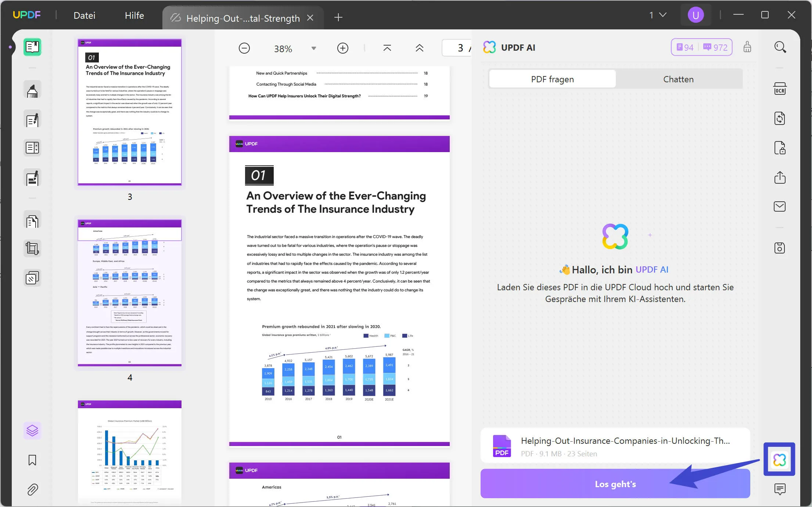Share the document via the share icon
Screen dimensions: 812x507
[x=780, y=177]
